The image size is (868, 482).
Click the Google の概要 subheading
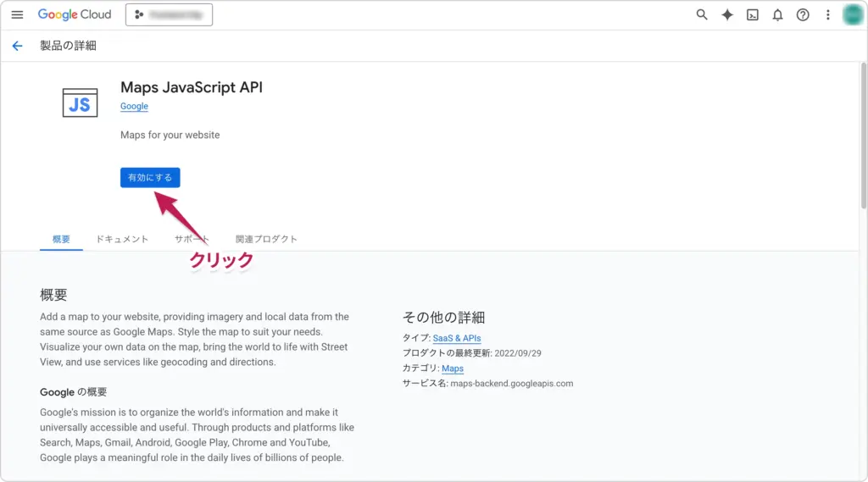pyautogui.click(x=73, y=392)
